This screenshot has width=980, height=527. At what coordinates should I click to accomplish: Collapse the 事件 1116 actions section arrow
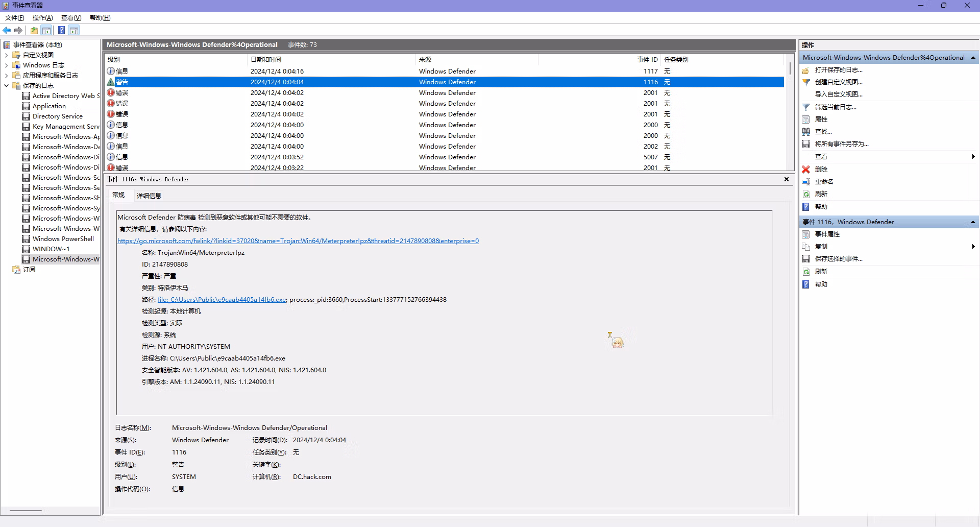pyautogui.click(x=973, y=222)
